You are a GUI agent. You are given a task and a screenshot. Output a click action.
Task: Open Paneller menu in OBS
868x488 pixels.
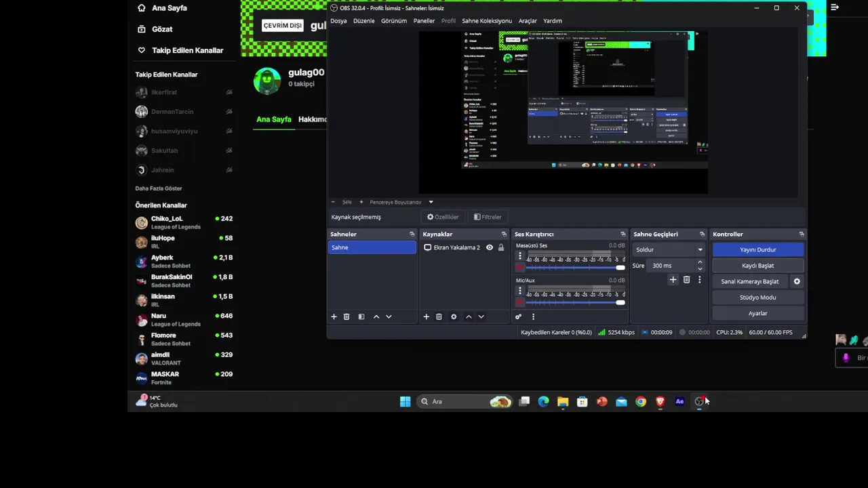point(425,21)
